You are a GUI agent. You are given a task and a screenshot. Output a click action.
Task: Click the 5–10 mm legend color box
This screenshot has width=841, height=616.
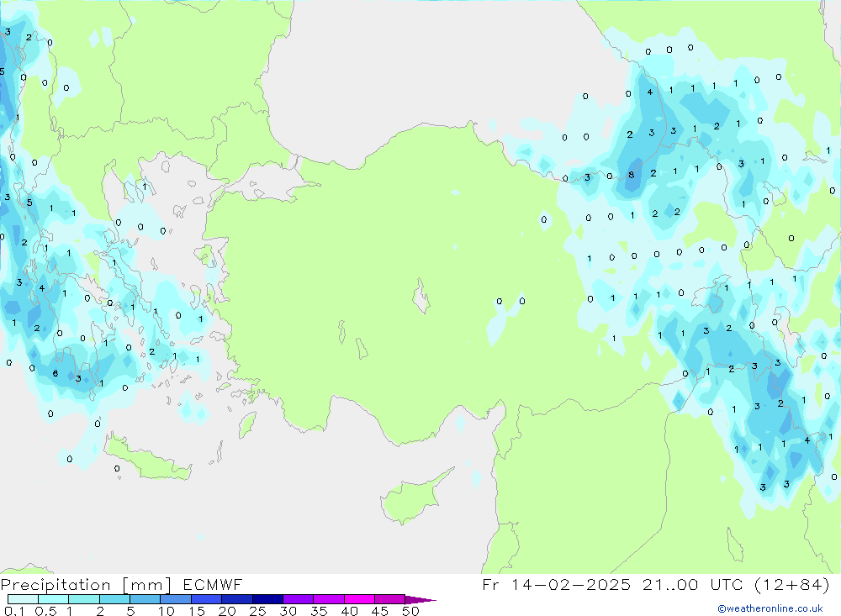tap(145, 599)
